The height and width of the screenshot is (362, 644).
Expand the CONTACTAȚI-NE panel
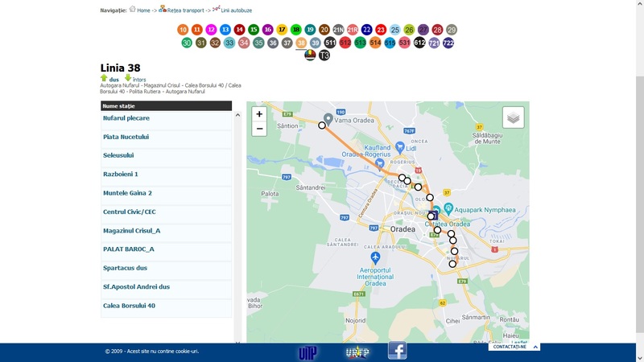[x=514, y=347]
